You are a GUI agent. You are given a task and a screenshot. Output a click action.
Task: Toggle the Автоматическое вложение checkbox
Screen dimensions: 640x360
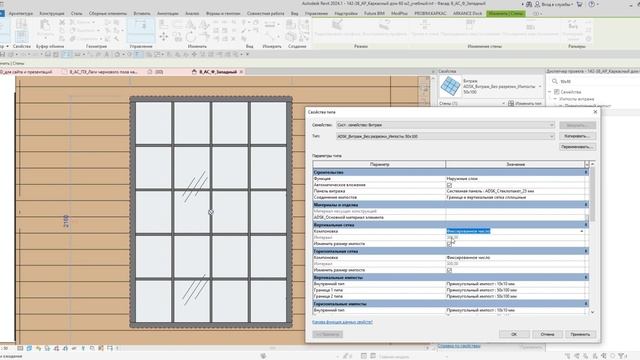point(449,185)
